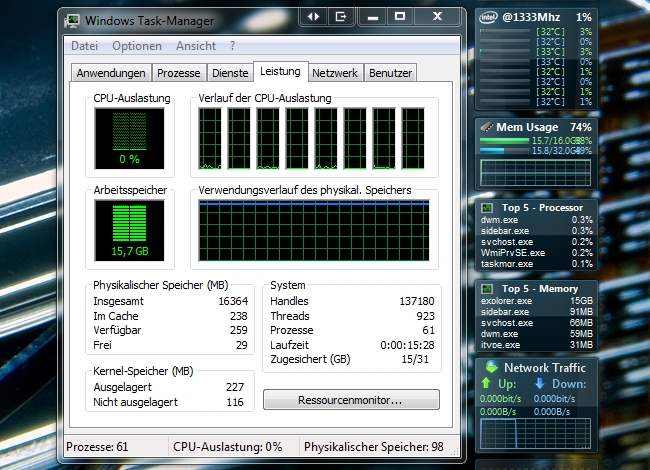Click Prozesse: 61 in status bar

[x=97, y=447]
